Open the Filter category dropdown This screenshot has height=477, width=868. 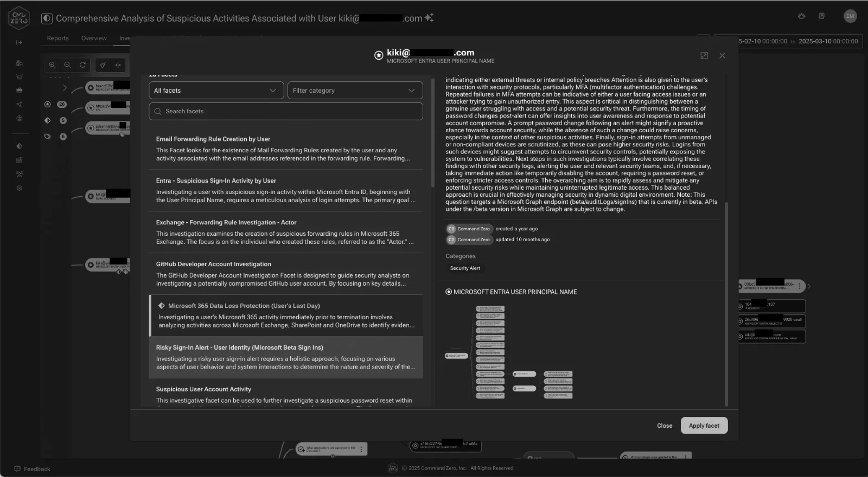coord(355,91)
